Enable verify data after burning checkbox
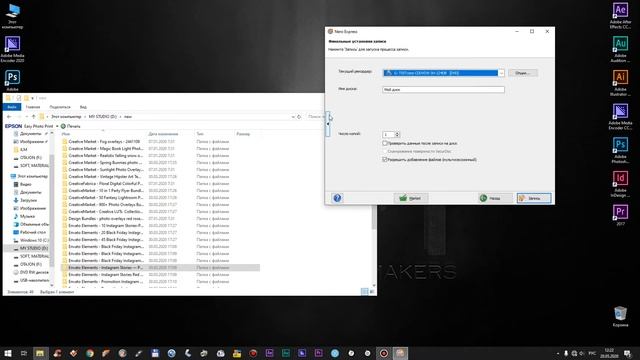Viewport: 640px width, 360px height. point(384,143)
